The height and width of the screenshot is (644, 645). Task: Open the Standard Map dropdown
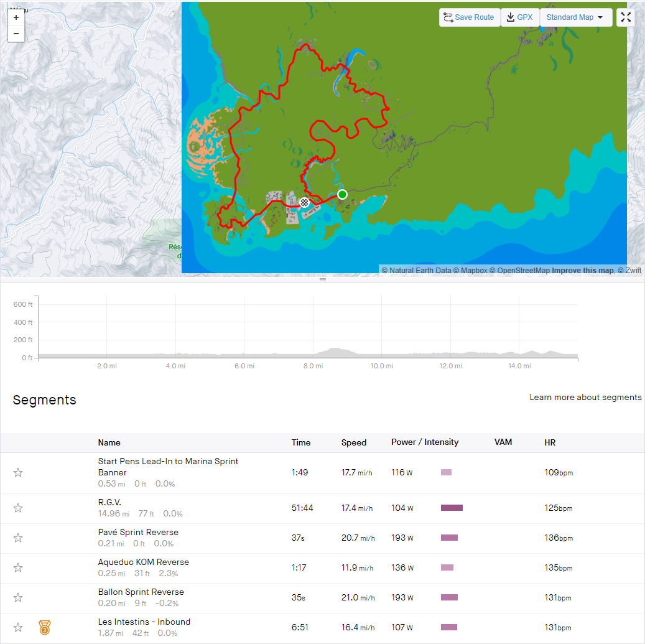(x=576, y=17)
